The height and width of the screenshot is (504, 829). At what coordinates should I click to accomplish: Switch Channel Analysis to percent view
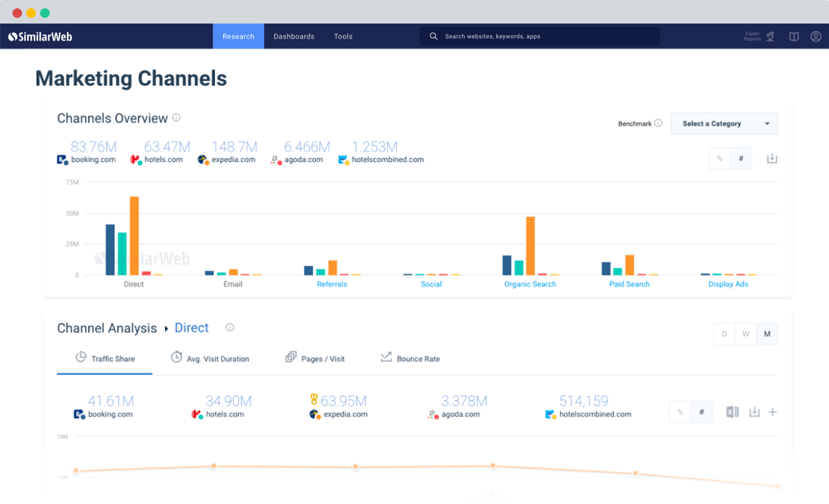pyautogui.click(x=680, y=412)
